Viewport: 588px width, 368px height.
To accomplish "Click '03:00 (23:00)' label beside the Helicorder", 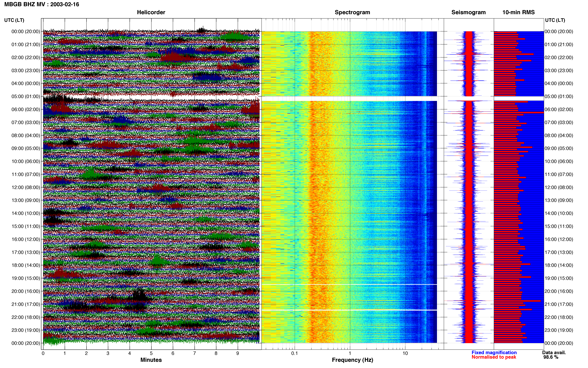I will tap(26, 71).
